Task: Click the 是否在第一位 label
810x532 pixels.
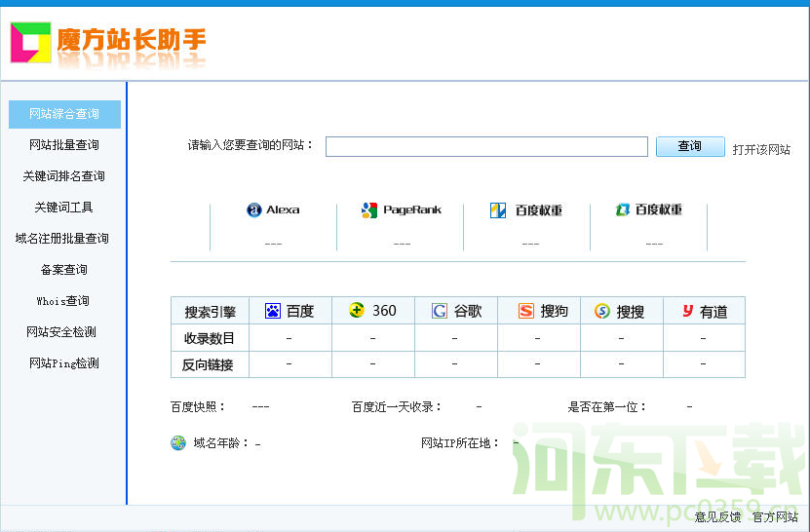Action: (x=606, y=407)
